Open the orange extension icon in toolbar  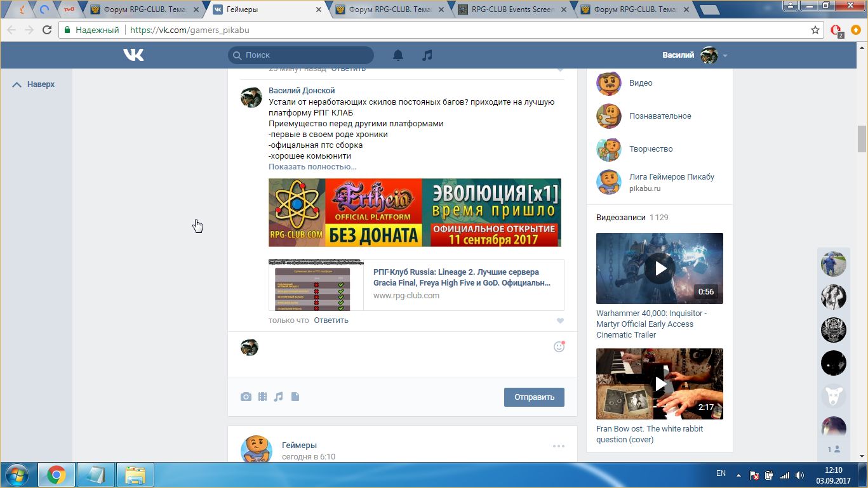[x=855, y=30]
